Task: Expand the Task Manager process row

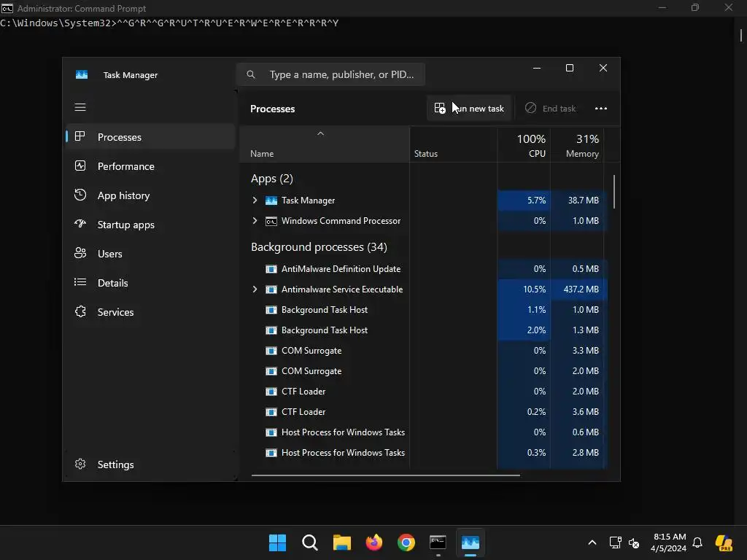Action: [255, 201]
